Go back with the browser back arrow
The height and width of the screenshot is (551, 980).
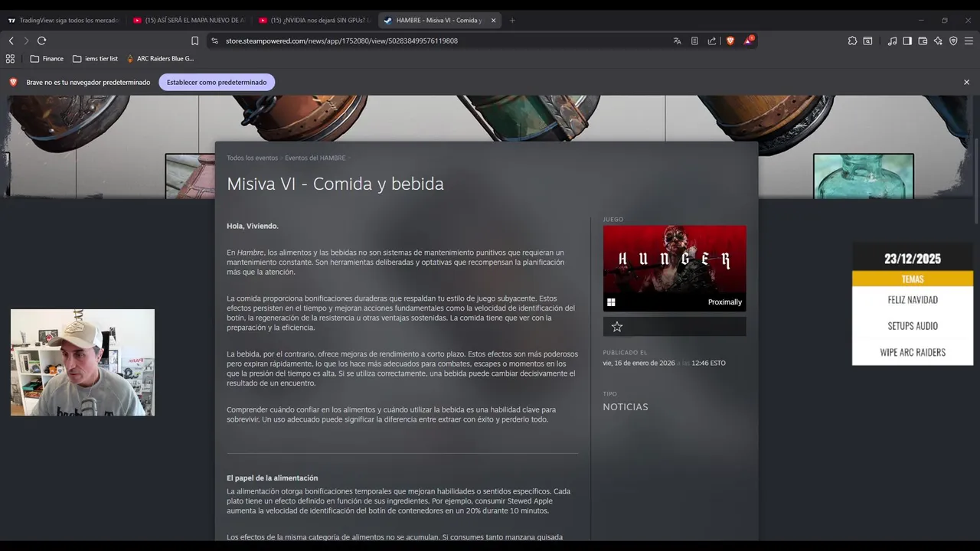click(11, 41)
